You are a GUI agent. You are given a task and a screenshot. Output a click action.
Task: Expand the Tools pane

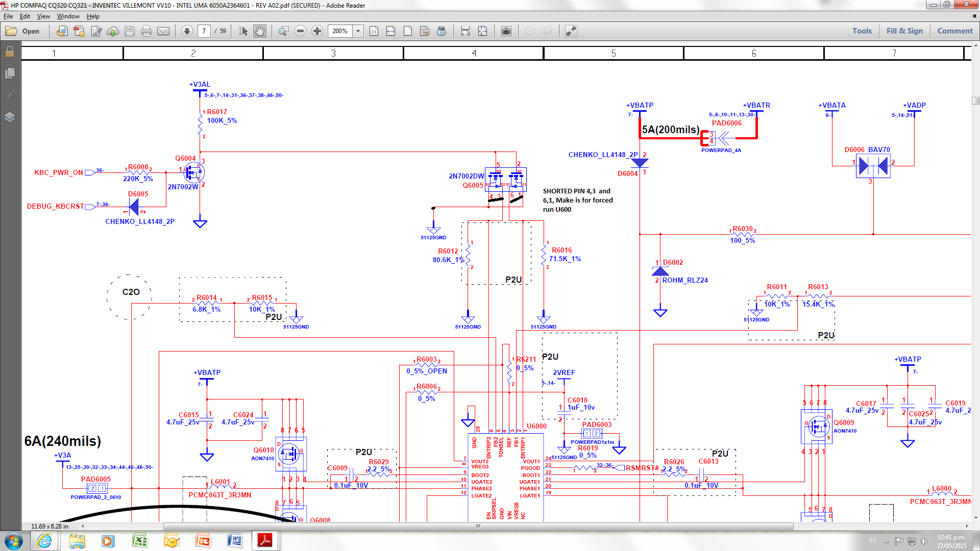coord(862,31)
